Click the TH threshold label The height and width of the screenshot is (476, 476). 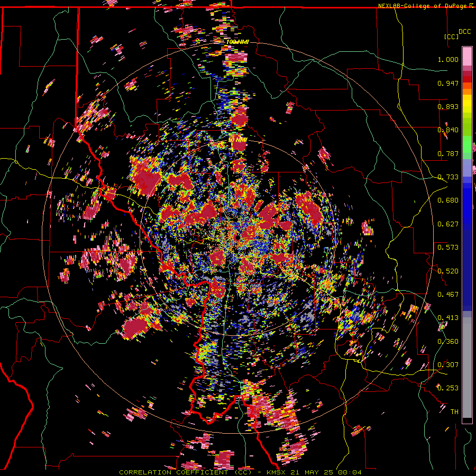pyautogui.click(x=454, y=411)
